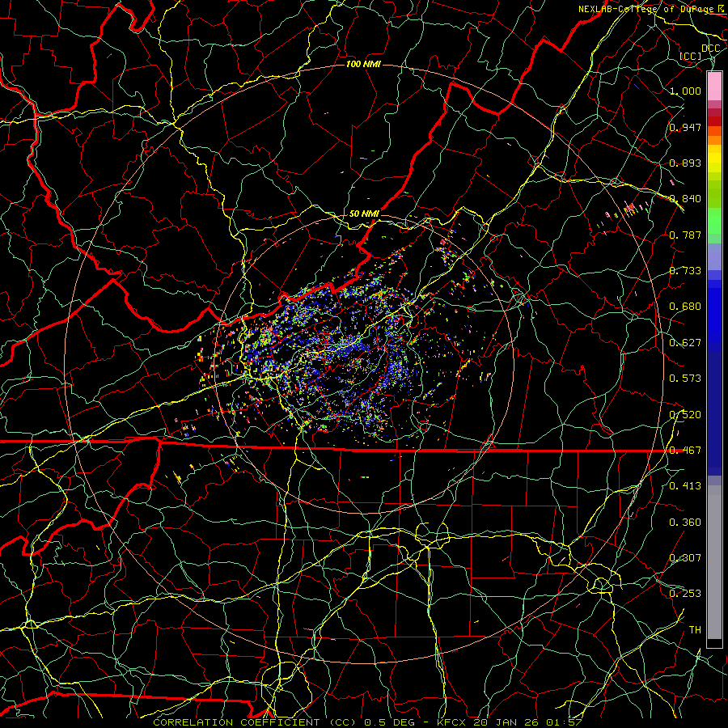The image size is (728, 728).
Task: Click the [CC] legend unit label
Action: (x=691, y=56)
